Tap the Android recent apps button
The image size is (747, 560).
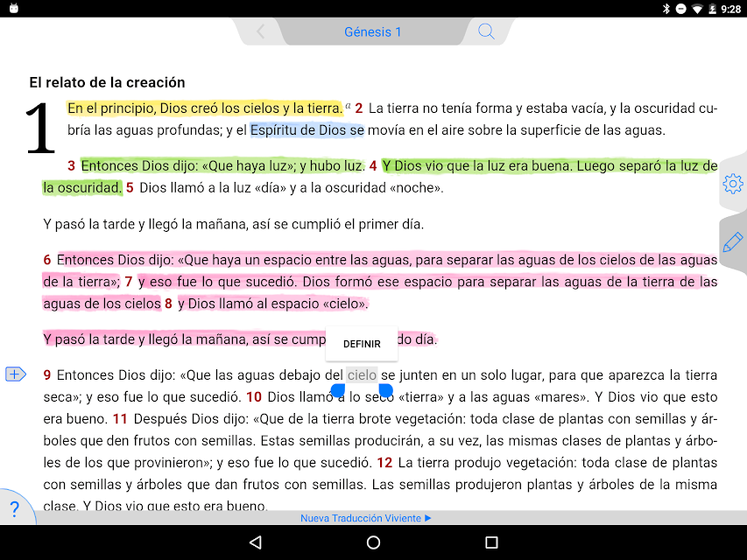click(x=491, y=542)
